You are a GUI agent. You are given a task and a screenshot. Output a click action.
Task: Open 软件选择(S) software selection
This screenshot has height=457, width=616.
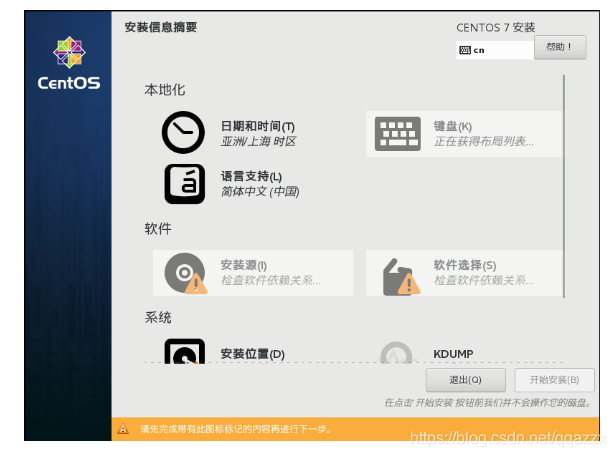point(465,265)
